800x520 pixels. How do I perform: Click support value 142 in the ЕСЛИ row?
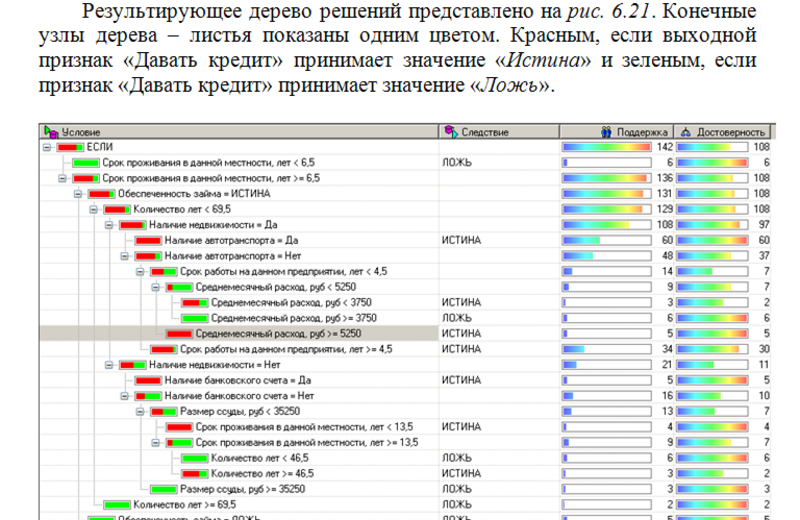(x=664, y=147)
